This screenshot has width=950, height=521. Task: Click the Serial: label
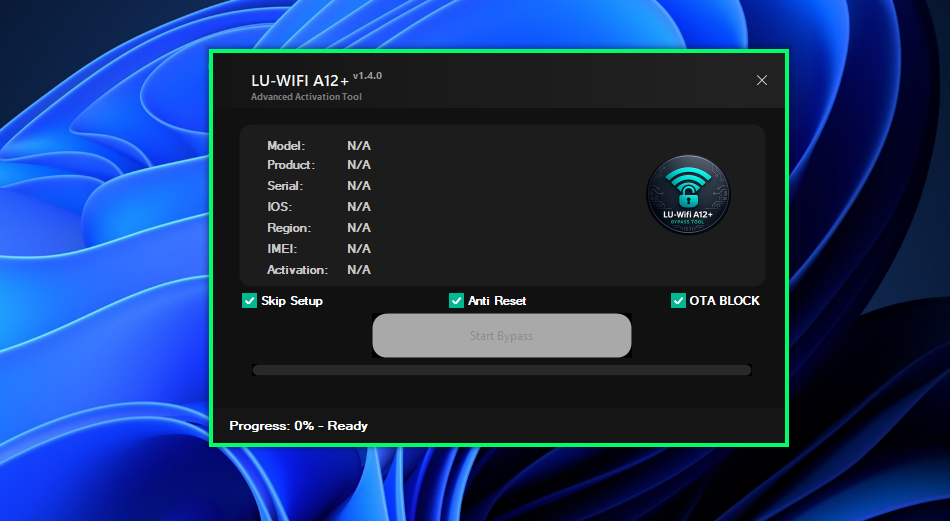(x=285, y=186)
